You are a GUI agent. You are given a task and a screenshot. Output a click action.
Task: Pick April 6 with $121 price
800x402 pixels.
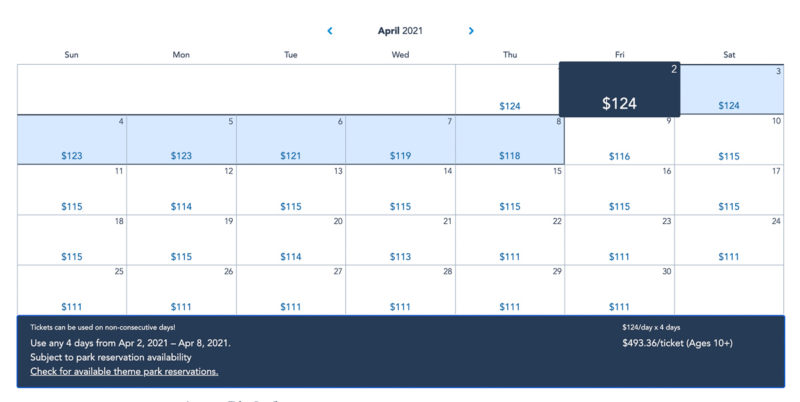pyautogui.click(x=291, y=139)
